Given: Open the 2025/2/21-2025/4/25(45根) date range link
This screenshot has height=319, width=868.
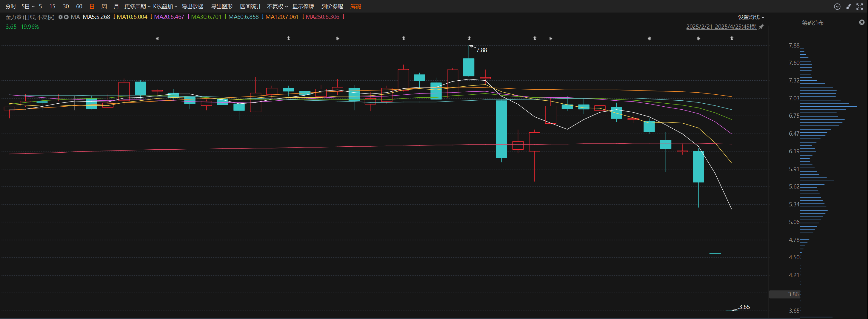Looking at the screenshot, I should pos(721,27).
